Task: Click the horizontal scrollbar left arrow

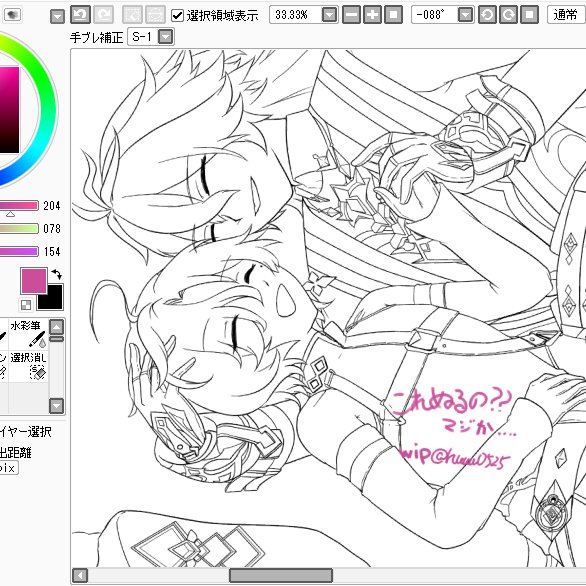Action: 80,575
